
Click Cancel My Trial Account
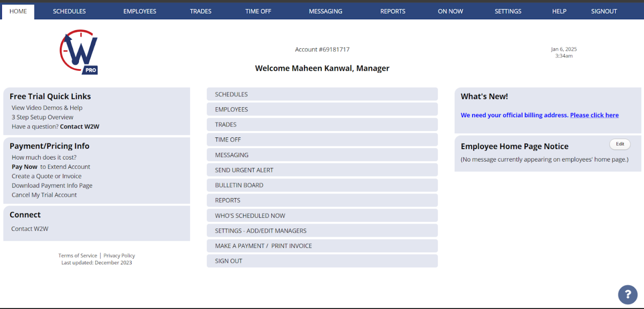click(44, 195)
